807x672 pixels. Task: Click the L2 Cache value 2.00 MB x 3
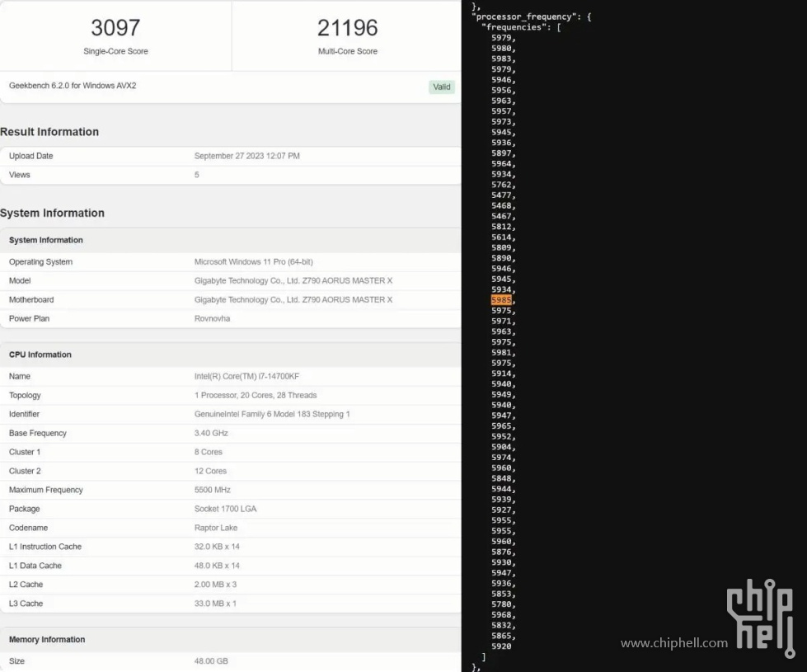click(x=216, y=585)
